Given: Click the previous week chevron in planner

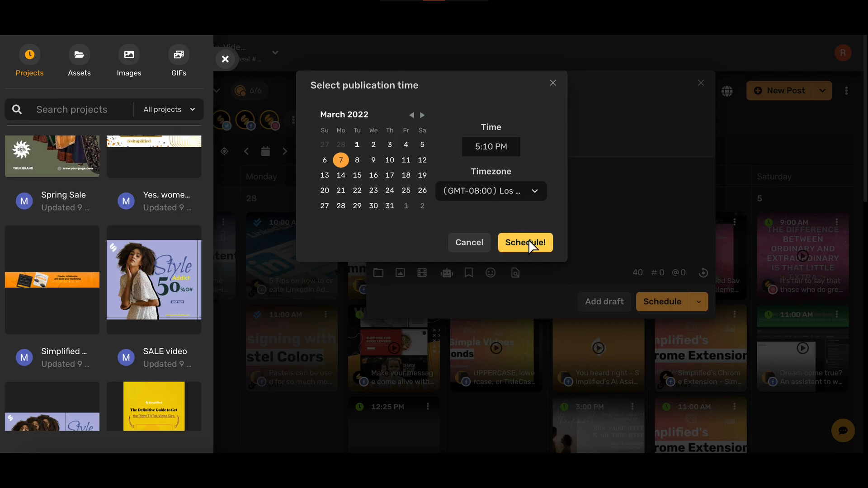Looking at the screenshot, I should tap(246, 151).
